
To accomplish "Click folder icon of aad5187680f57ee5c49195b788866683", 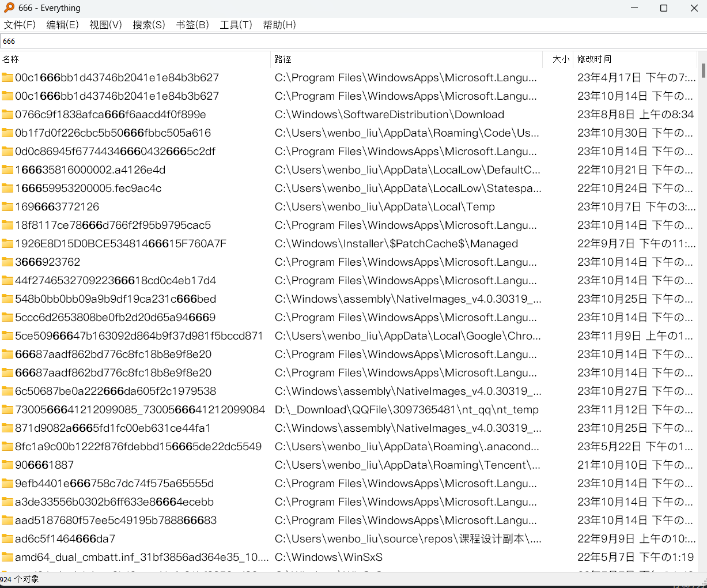I will [7, 521].
